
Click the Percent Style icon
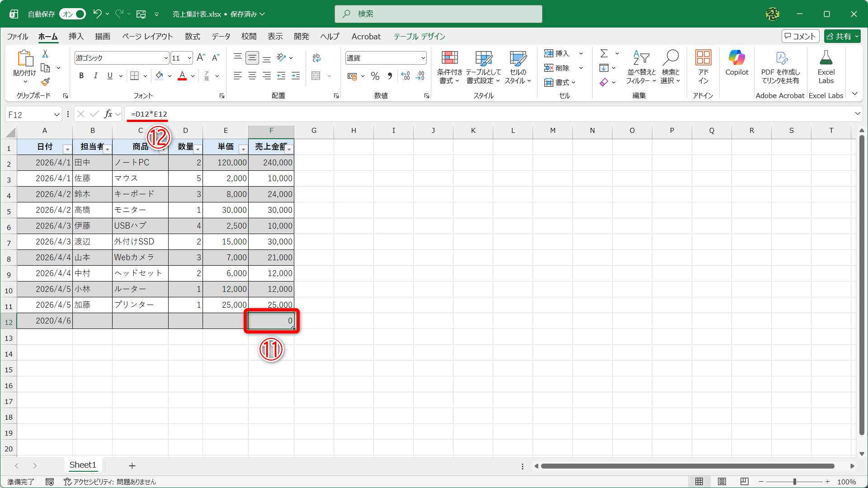375,76
